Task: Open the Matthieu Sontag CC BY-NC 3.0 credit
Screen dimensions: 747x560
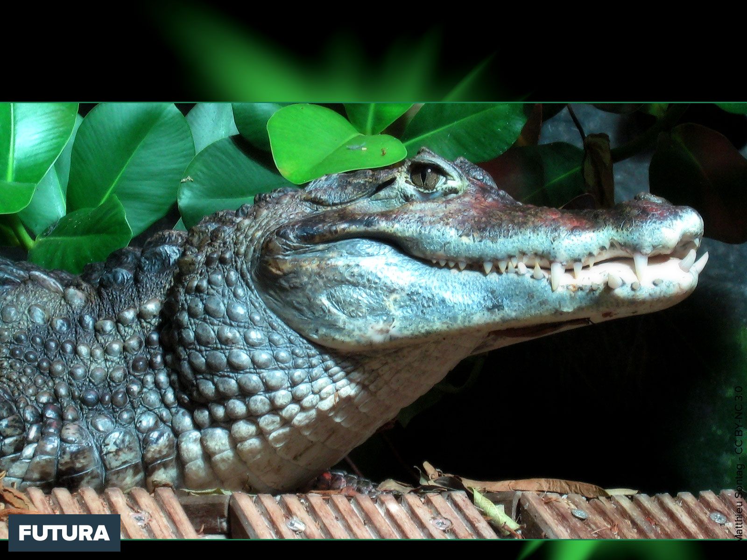Action: click(738, 462)
